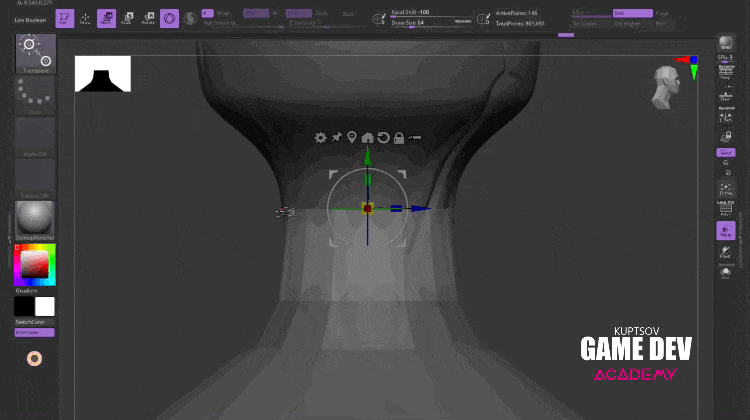Toggle Persp perspective view

point(726,72)
